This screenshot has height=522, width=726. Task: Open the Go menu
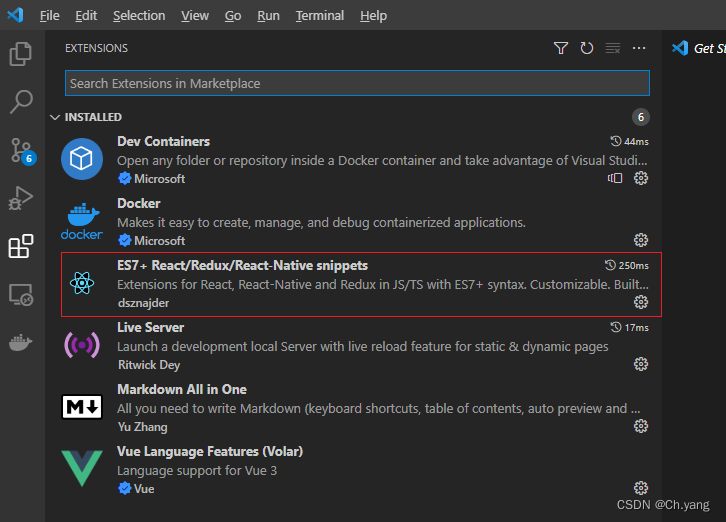click(233, 16)
